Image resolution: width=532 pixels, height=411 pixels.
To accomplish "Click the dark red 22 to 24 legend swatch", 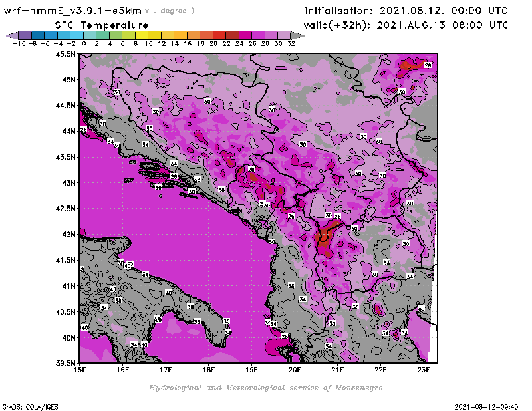I will (x=232, y=35).
